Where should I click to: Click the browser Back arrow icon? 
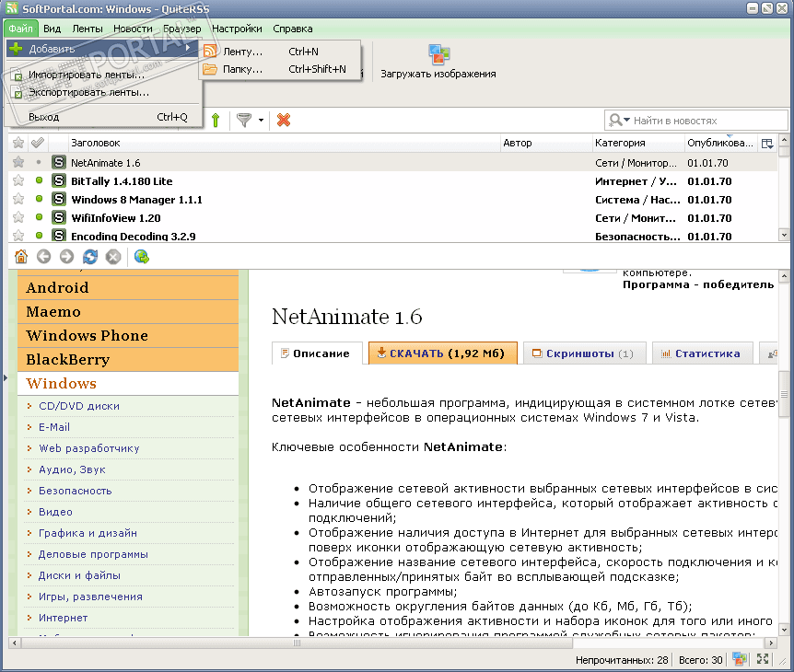[x=44, y=257]
